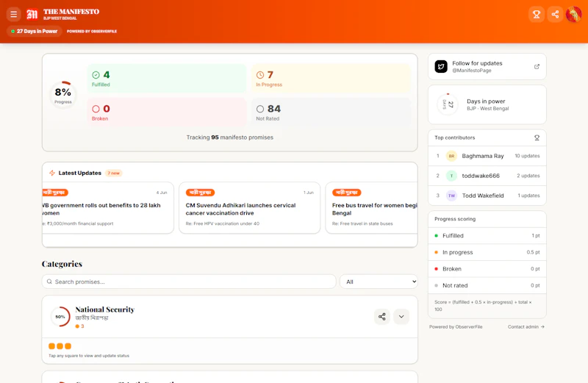Screen dimensions: 588x383
Task: Click the Not Rated circle icon
Action: click(260, 109)
